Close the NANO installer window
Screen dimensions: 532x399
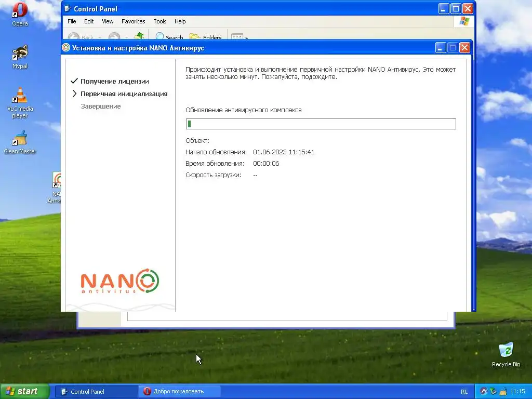(464, 47)
